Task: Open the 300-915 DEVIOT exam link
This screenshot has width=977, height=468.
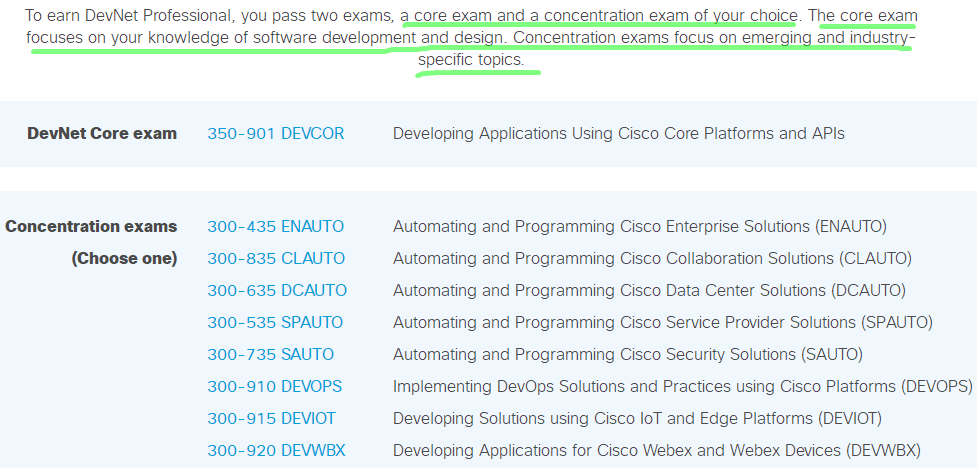Action: (x=272, y=419)
